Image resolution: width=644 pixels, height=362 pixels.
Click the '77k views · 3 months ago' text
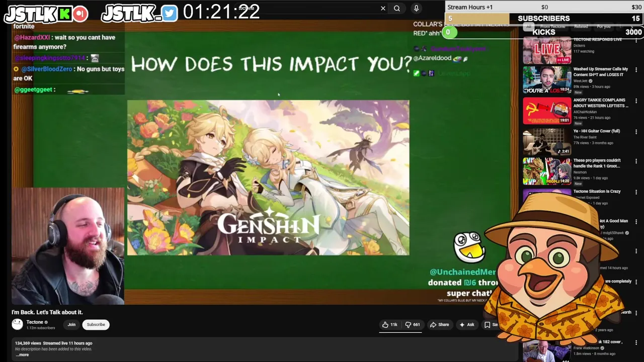tap(592, 143)
